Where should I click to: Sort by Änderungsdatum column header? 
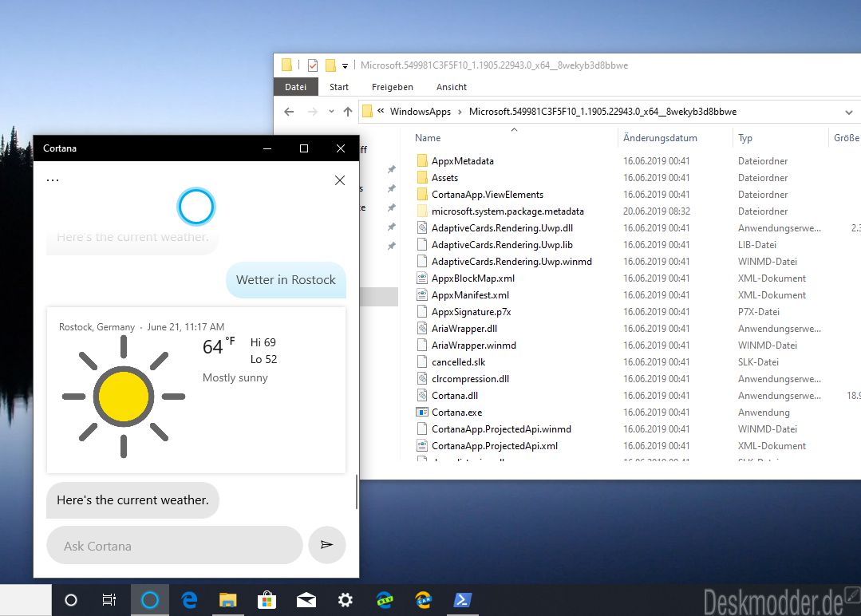[x=660, y=138]
